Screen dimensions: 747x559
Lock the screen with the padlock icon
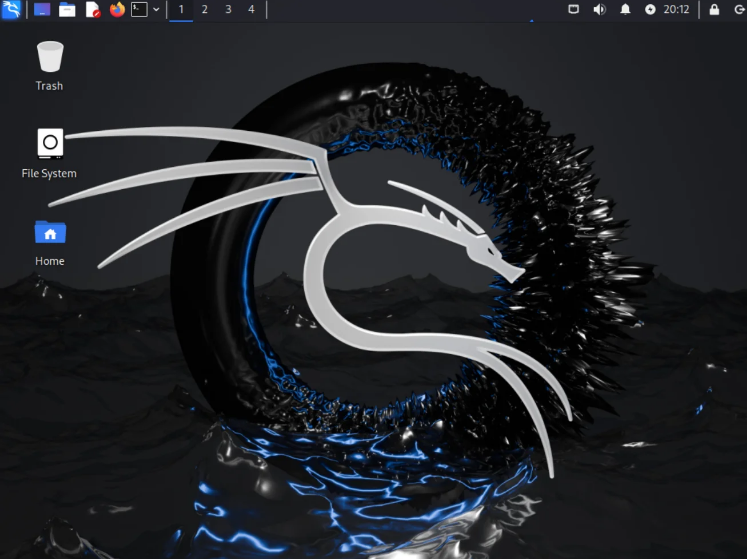coord(714,10)
